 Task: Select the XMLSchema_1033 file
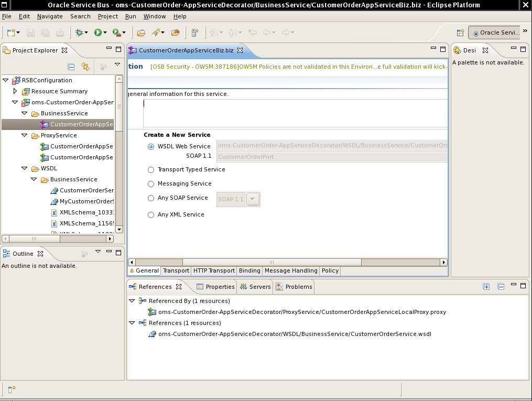82,212
